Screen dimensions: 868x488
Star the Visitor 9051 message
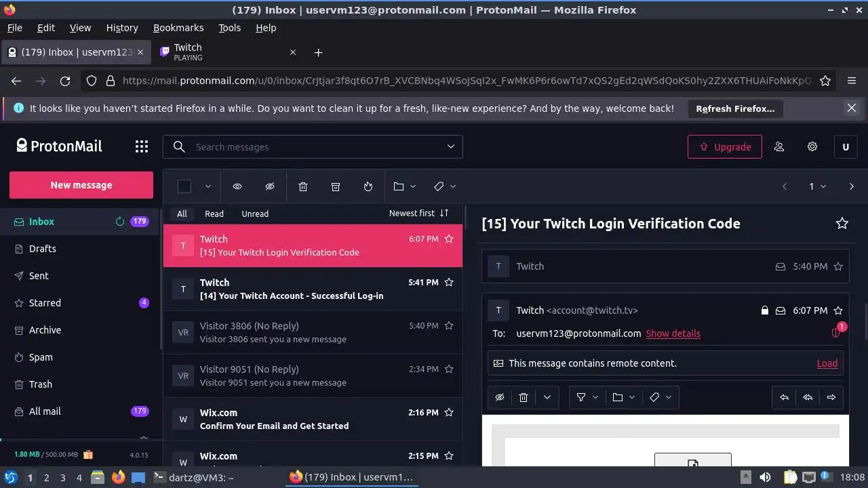(448, 369)
